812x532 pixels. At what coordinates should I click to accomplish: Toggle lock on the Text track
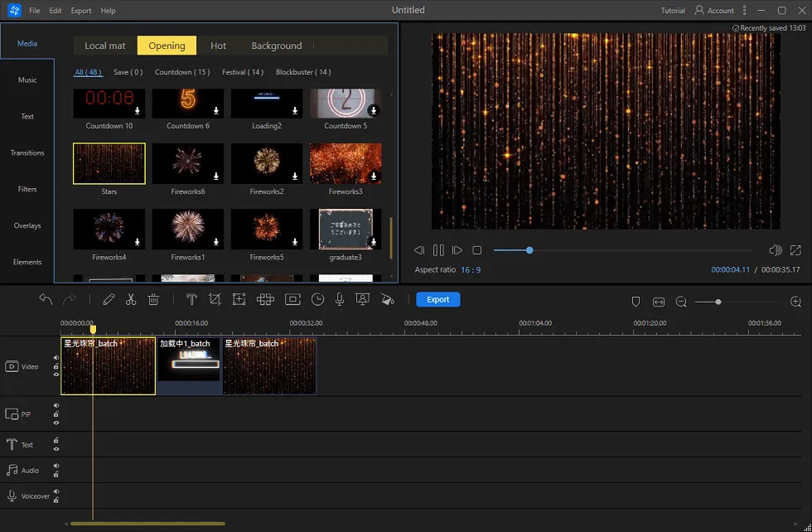click(56, 441)
